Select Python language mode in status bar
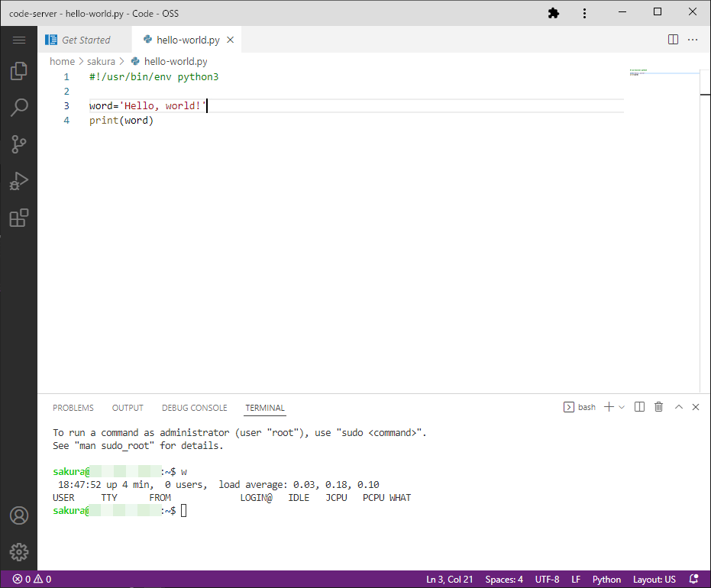Image resolution: width=711 pixels, height=588 pixels. tap(606, 580)
